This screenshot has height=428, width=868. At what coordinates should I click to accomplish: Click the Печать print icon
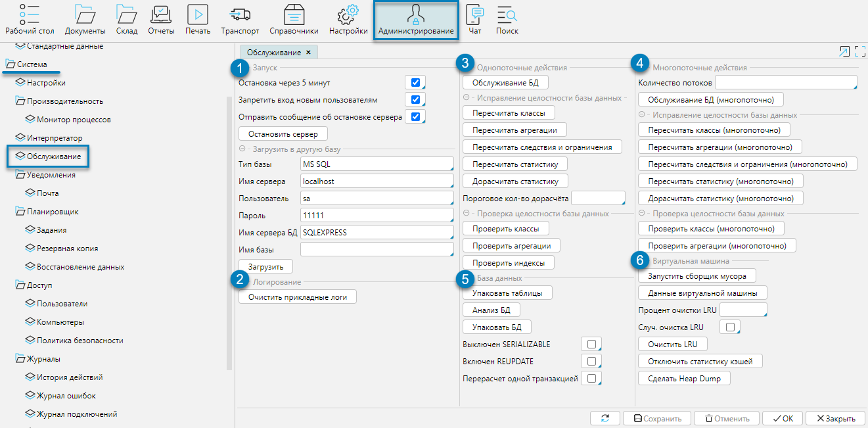tap(198, 14)
